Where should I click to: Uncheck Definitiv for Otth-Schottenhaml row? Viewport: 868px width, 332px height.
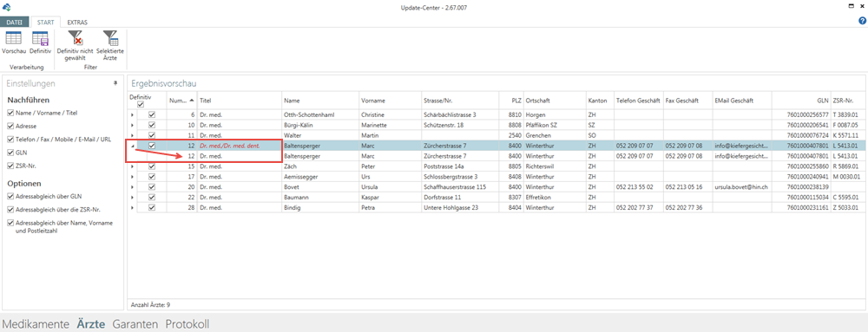click(x=152, y=115)
